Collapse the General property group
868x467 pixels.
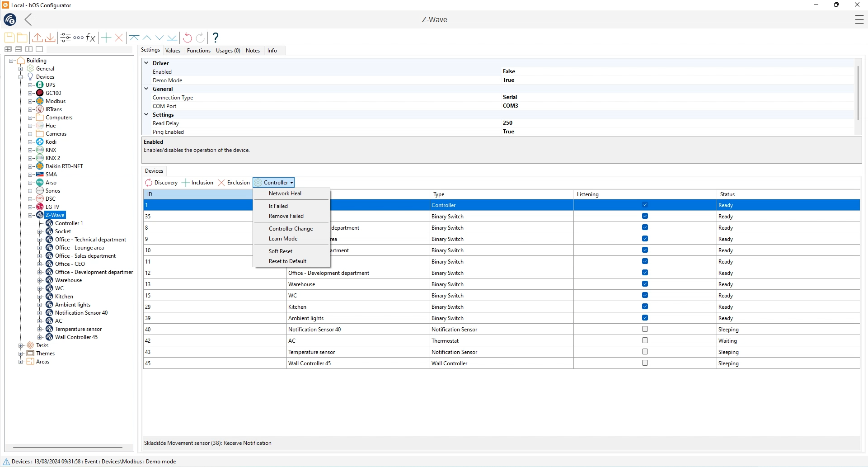(x=146, y=89)
